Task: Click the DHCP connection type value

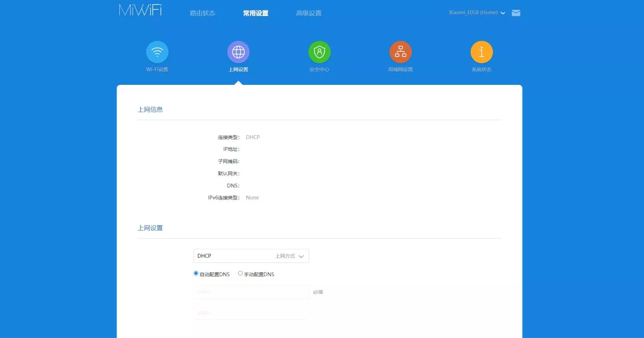Action: (x=253, y=137)
